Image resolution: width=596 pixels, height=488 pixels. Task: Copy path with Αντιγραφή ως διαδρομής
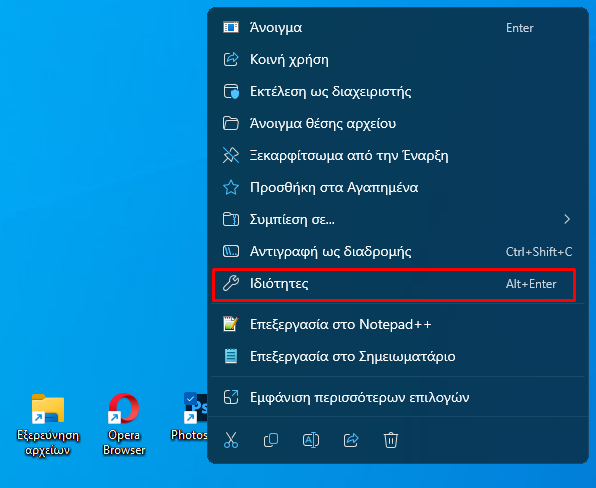coord(396,251)
